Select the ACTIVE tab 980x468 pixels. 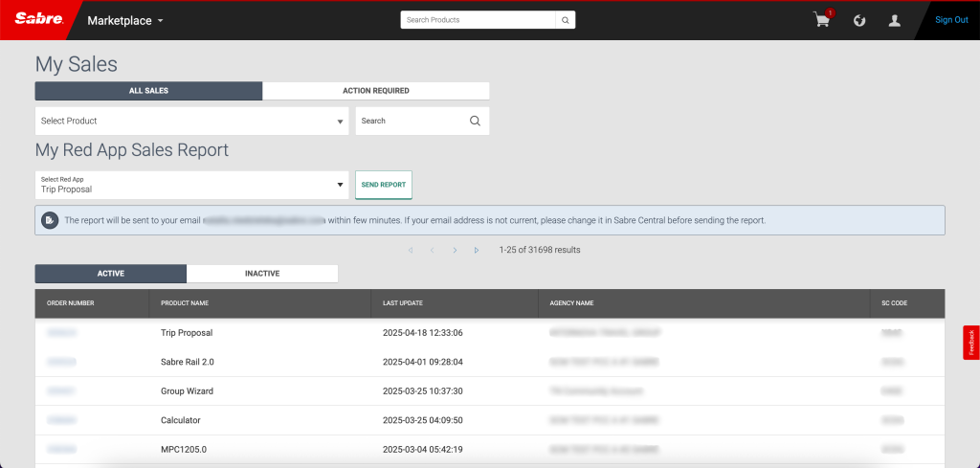click(x=111, y=274)
